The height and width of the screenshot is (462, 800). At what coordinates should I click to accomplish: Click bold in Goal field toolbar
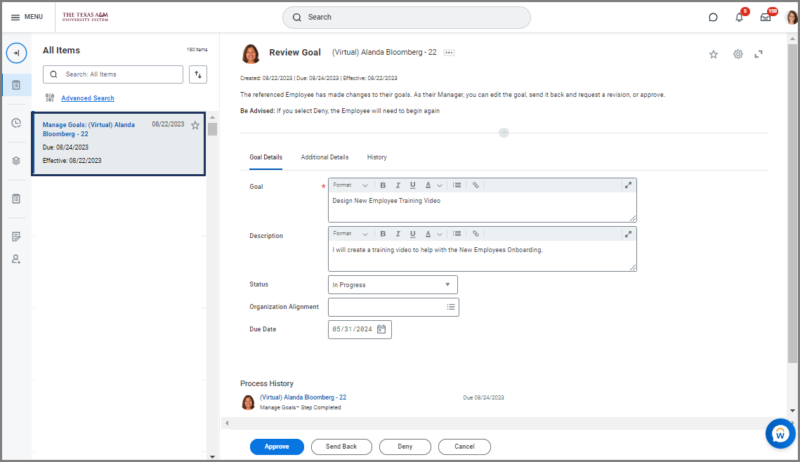(x=382, y=185)
